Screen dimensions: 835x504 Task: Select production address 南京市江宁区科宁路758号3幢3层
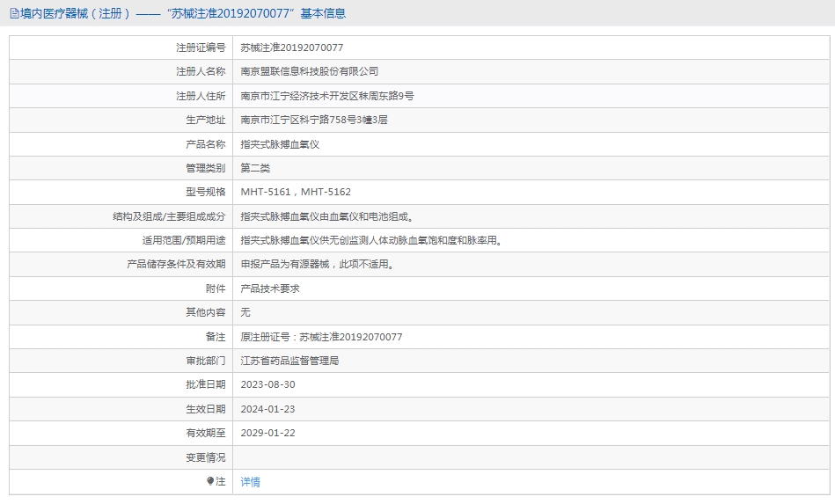313,120
